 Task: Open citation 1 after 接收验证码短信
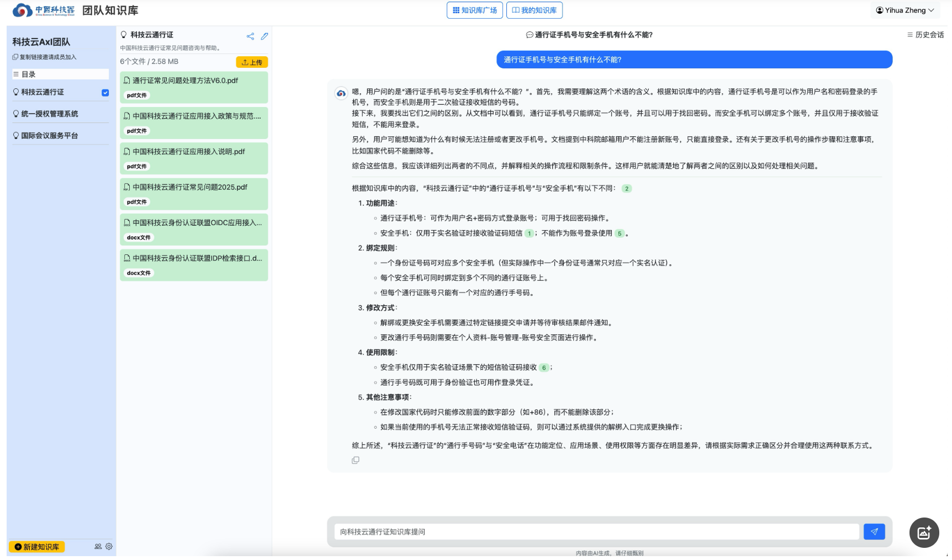tap(529, 233)
